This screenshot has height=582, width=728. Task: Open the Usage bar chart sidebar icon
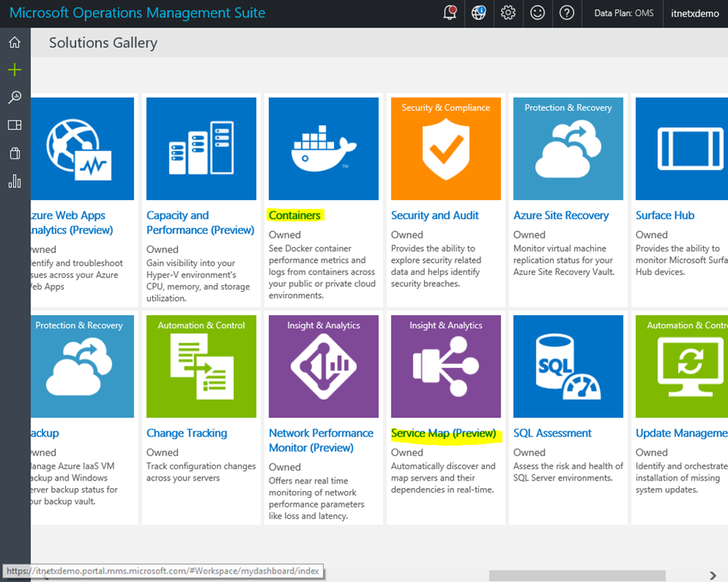(14, 181)
